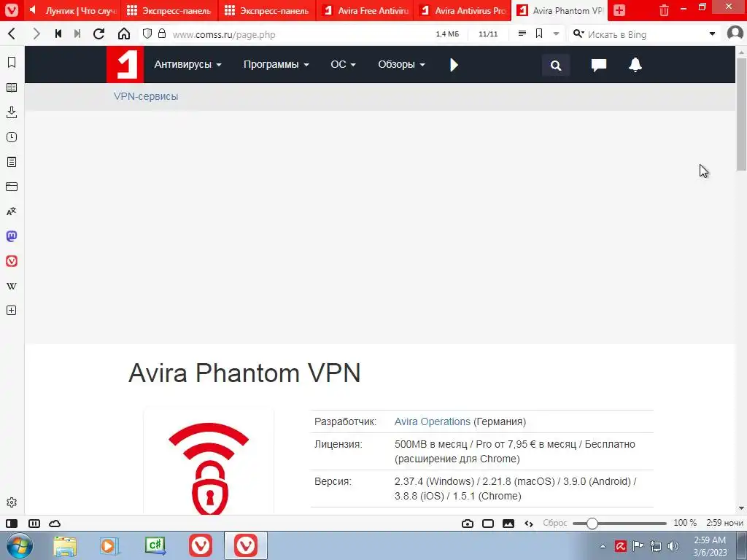The width and height of the screenshot is (747, 560).
Task: Open the History side panel
Action: pos(12,137)
